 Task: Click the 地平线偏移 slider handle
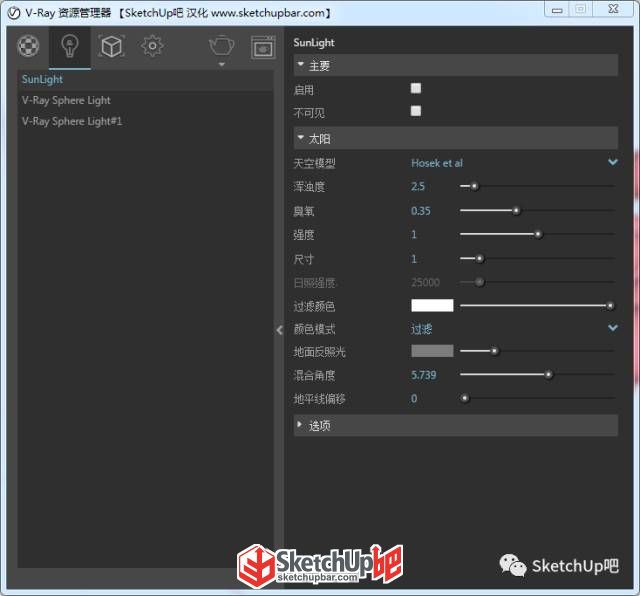(464, 398)
